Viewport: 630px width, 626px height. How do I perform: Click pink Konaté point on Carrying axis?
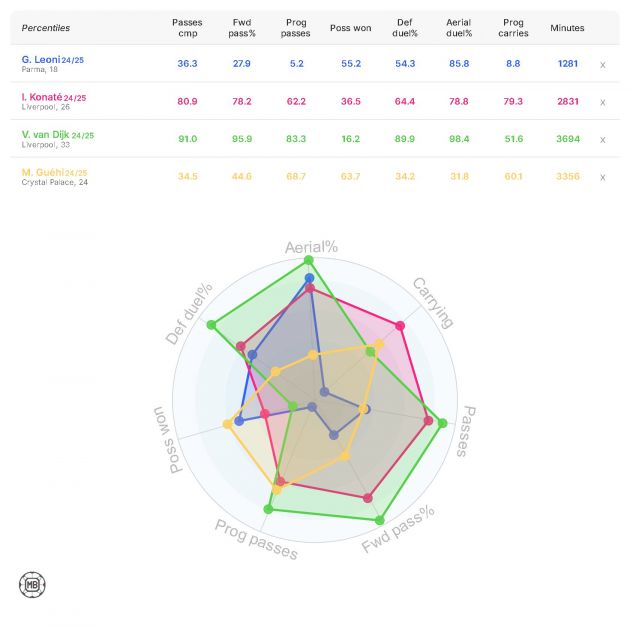[x=401, y=325]
